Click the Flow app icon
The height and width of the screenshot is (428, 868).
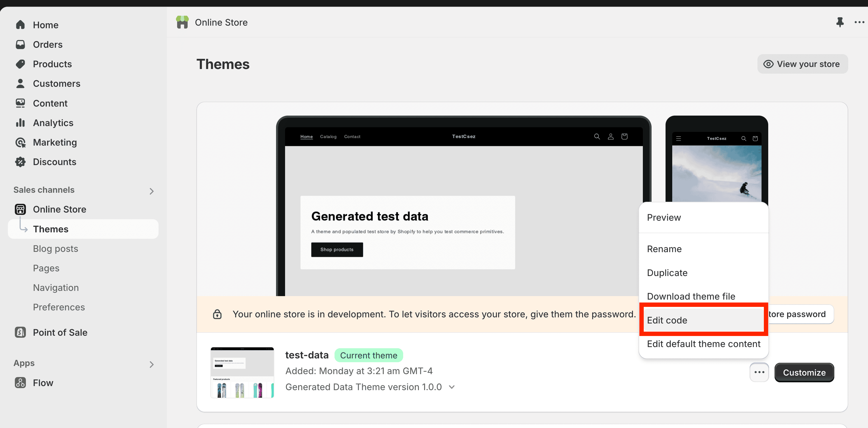point(20,383)
